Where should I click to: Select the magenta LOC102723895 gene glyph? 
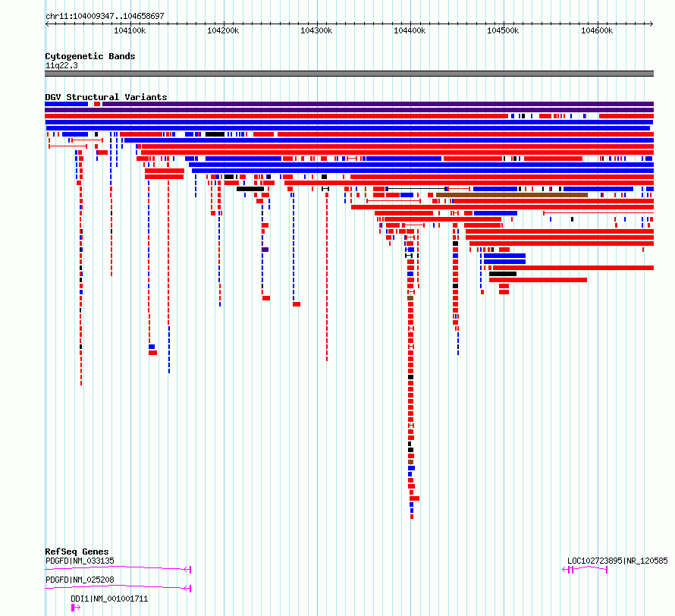coord(585,570)
